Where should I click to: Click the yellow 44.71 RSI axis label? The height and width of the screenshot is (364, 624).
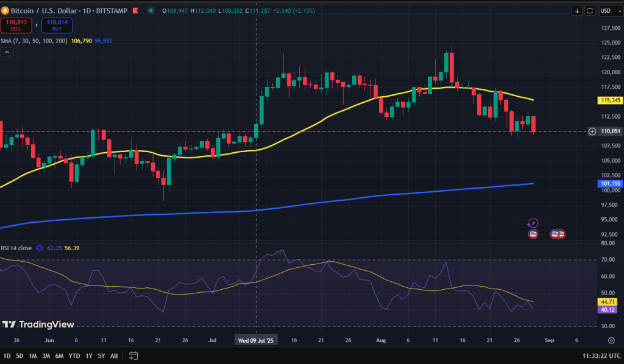click(608, 302)
